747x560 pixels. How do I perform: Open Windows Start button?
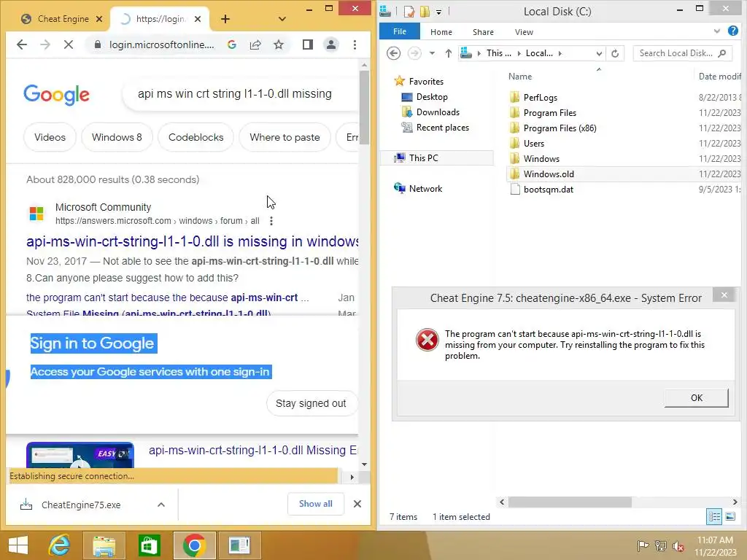[x=18, y=545]
